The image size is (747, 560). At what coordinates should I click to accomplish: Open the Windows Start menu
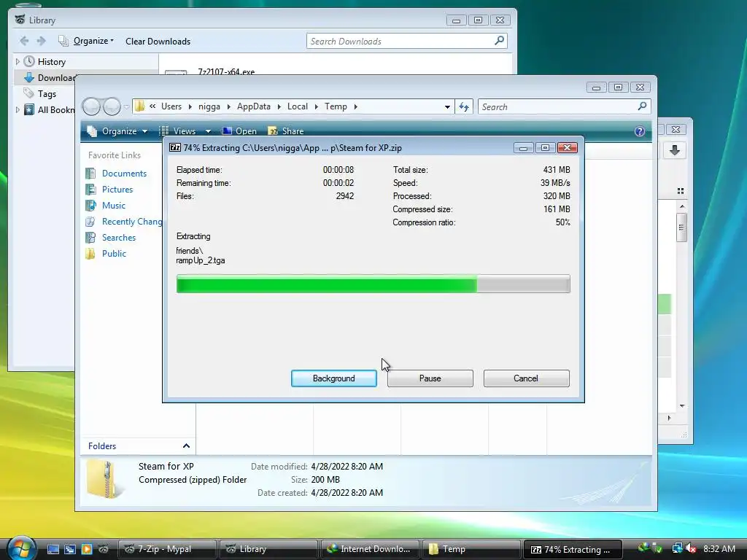click(x=21, y=548)
